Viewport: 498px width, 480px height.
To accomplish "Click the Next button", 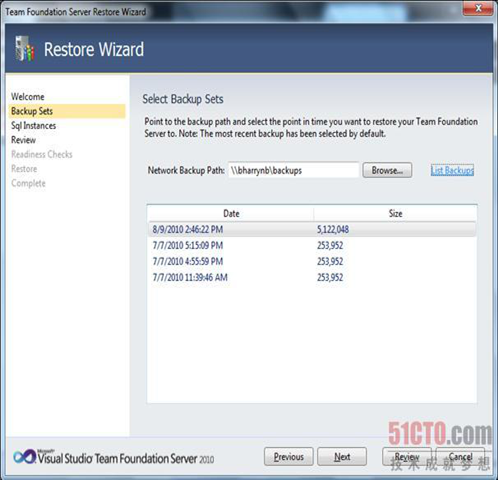I will pos(342,457).
